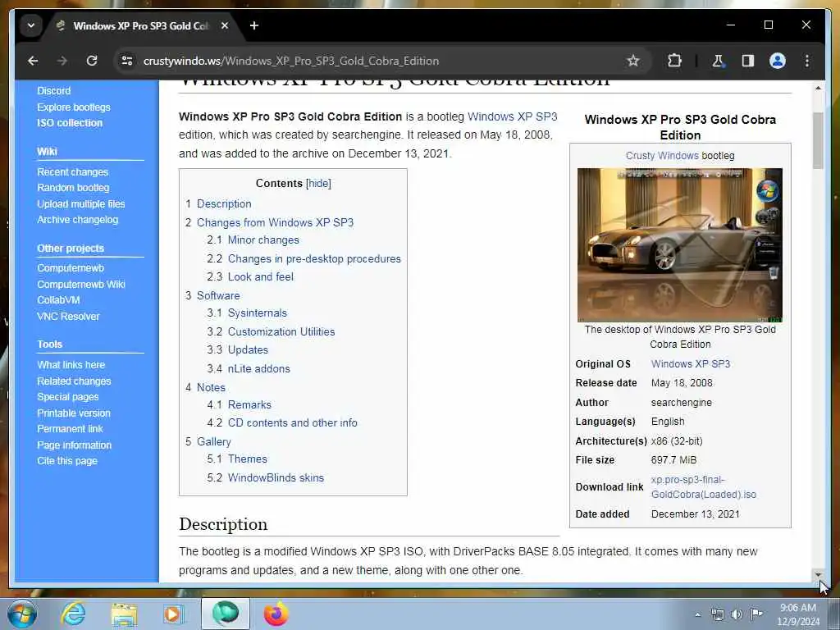Go to 3.1 Sysinternals
The width and height of the screenshot is (840, 630).
257,313
